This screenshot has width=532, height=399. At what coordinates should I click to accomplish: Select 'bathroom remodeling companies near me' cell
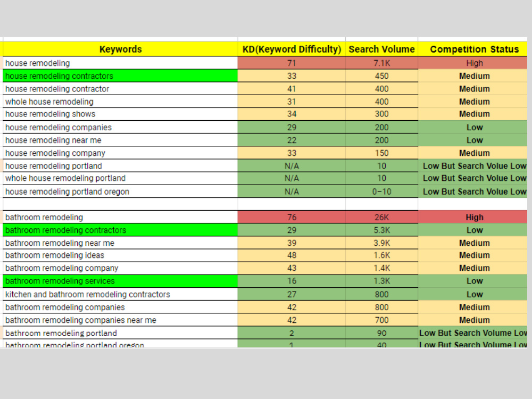click(x=120, y=320)
